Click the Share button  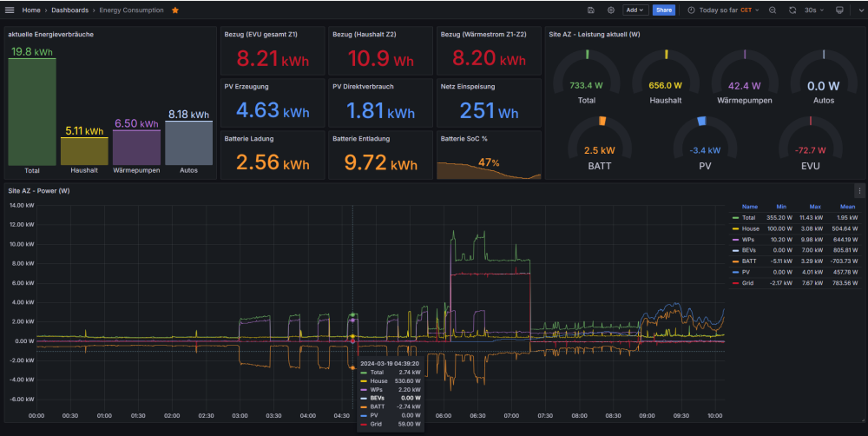point(664,10)
